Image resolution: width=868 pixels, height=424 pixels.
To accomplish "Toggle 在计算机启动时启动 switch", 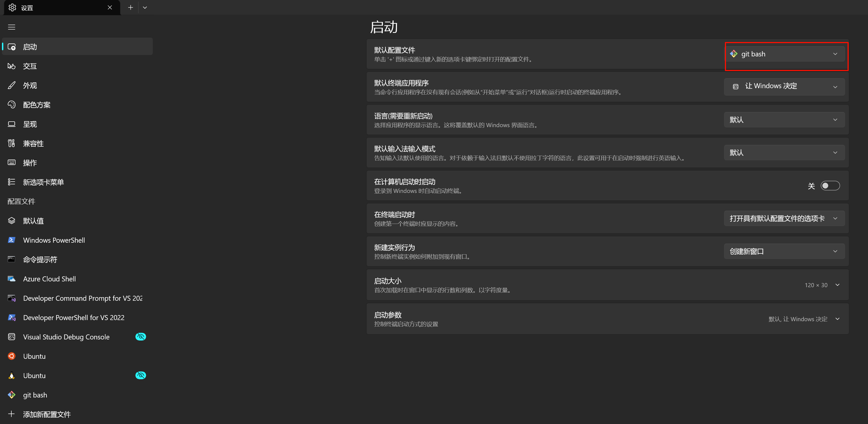I will pyautogui.click(x=830, y=186).
